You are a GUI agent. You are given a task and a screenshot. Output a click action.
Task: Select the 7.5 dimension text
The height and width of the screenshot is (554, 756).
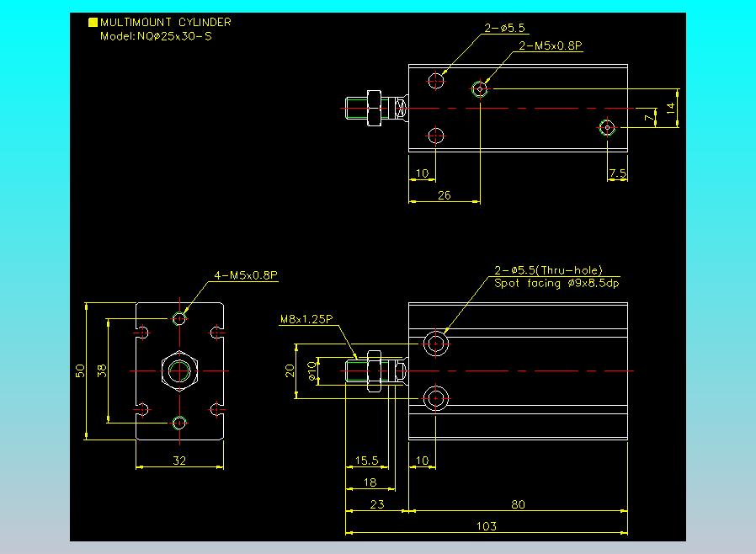click(617, 173)
